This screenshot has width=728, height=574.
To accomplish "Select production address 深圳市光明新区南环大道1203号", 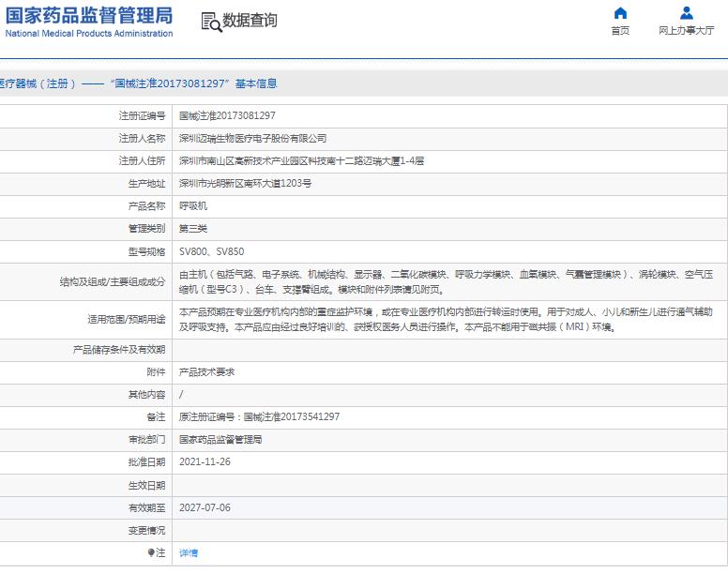I will pos(245,183).
